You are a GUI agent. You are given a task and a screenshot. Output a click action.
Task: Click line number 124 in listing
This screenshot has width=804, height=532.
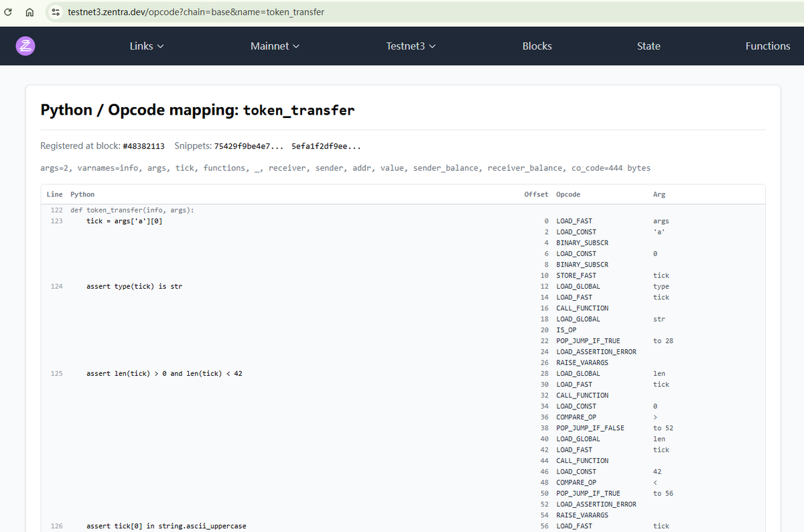click(x=56, y=286)
